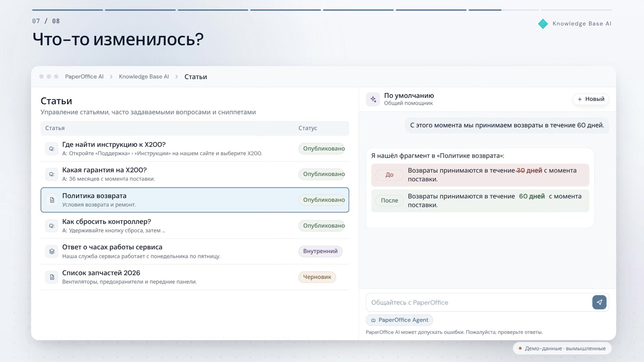Open article Какая гарантия на X200?
The image size is (644, 362).
tap(104, 170)
